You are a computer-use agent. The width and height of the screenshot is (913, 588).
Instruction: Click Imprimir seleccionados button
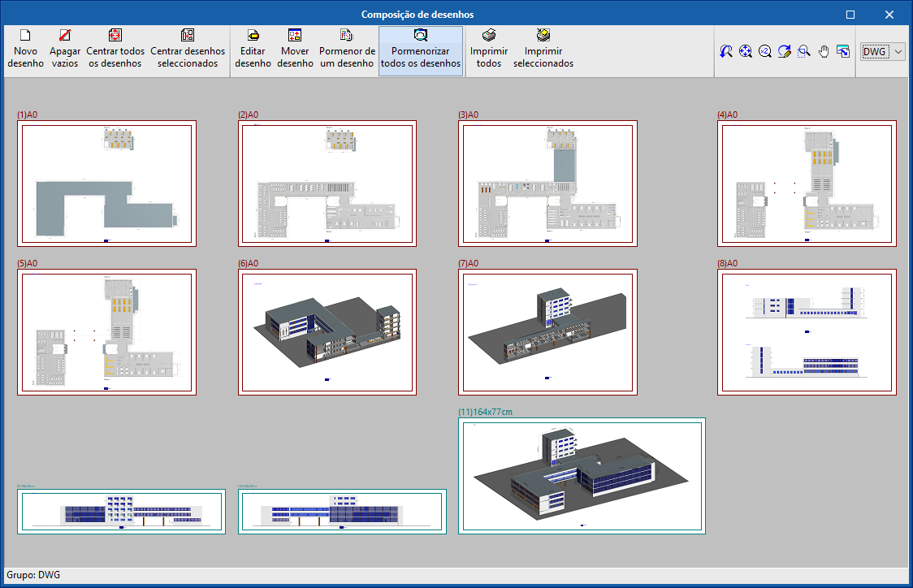[x=543, y=50]
